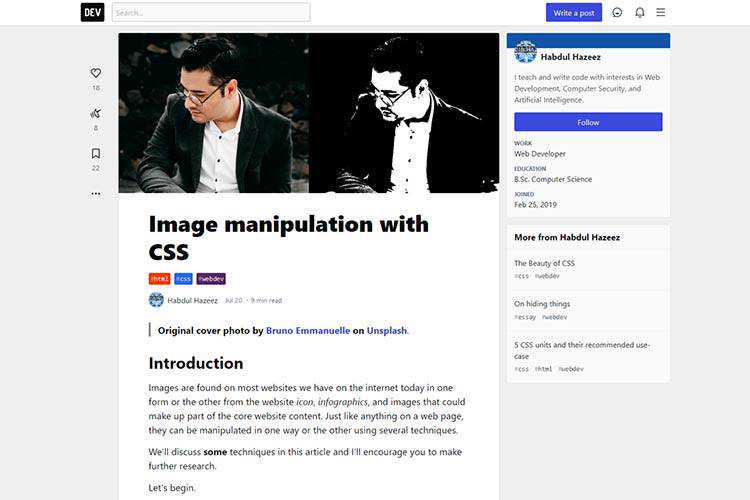
Task: Give the post a unicorn reaction
Action: point(96,113)
